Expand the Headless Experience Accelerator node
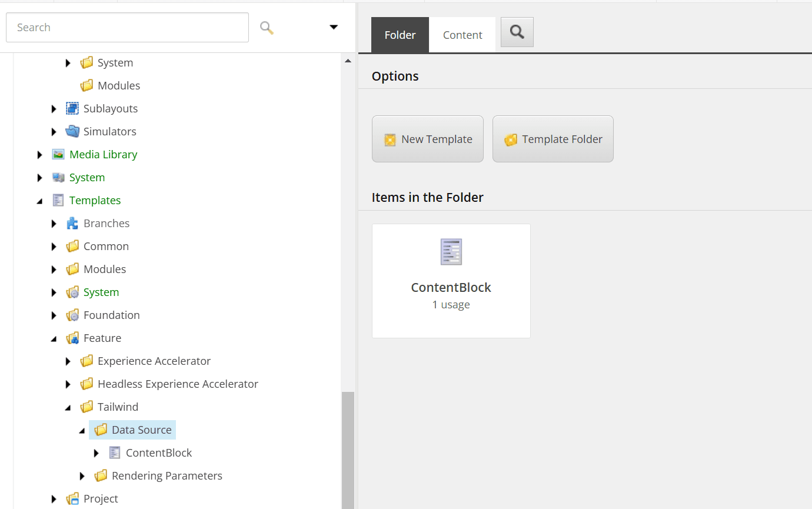The image size is (812, 509). (x=68, y=384)
